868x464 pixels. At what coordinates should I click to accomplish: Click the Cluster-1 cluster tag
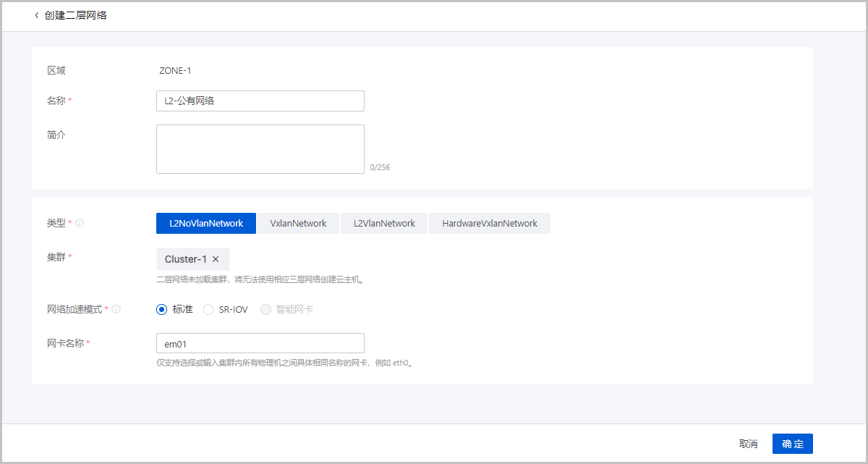pyautogui.click(x=187, y=258)
